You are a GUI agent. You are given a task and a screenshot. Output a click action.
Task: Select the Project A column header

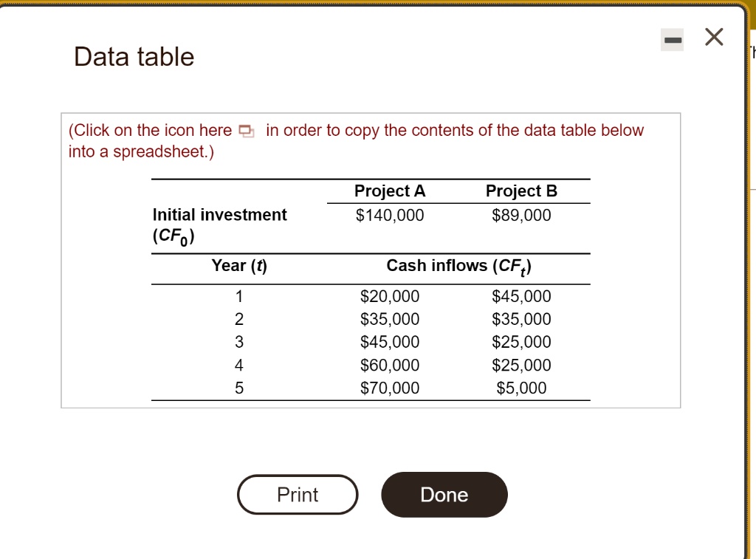390,191
